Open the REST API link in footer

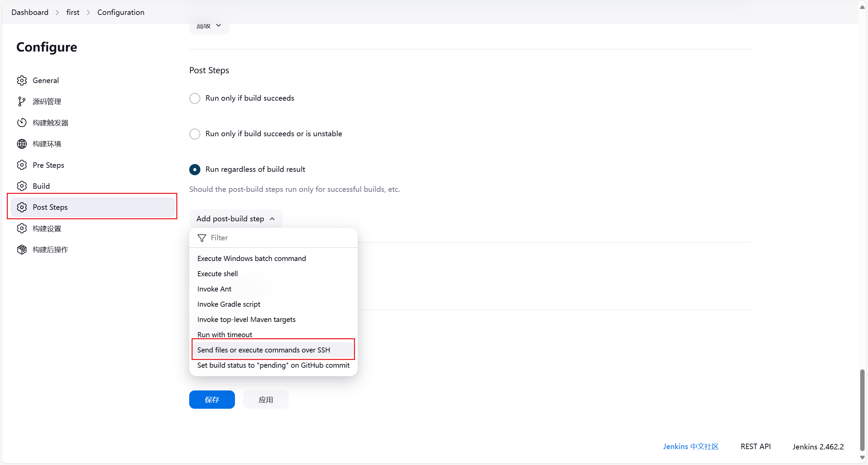[x=755, y=447]
